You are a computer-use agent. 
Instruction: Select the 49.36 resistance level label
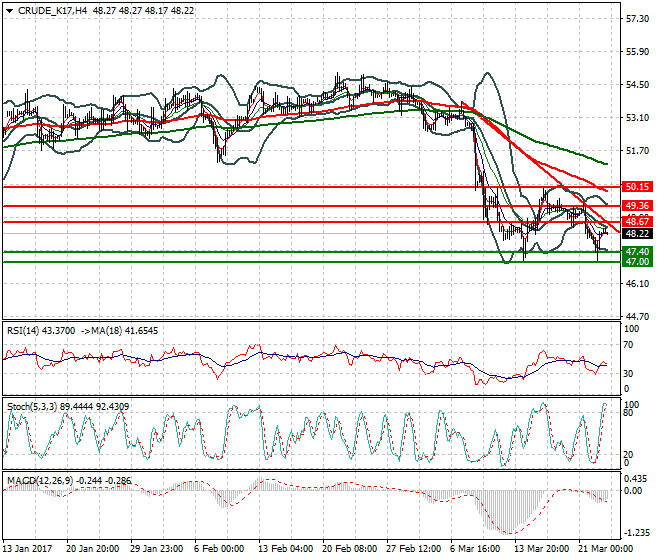(637, 206)
